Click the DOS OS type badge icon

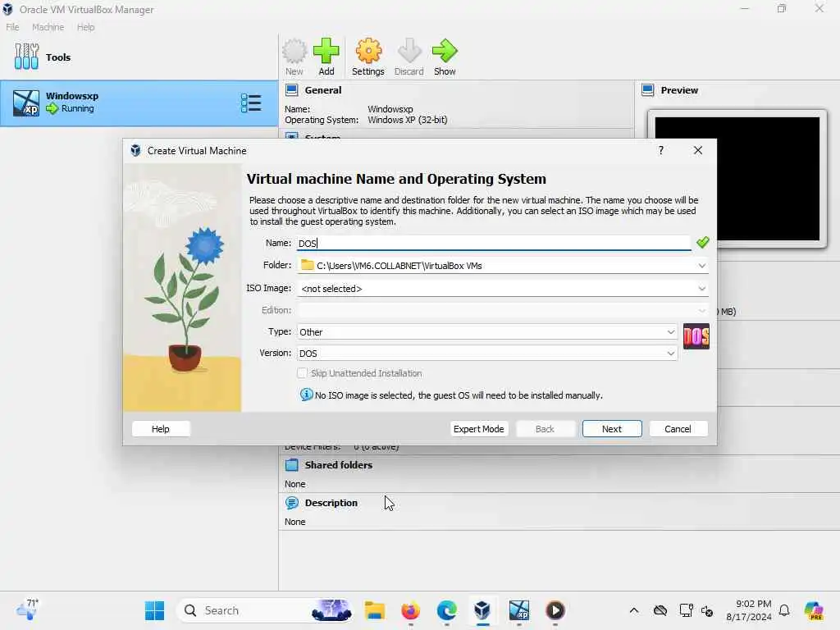(x=696, y=336)
